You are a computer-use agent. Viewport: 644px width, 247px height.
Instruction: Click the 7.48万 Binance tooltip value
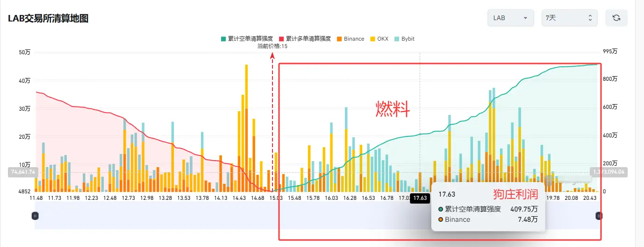[x=528, y=219]
